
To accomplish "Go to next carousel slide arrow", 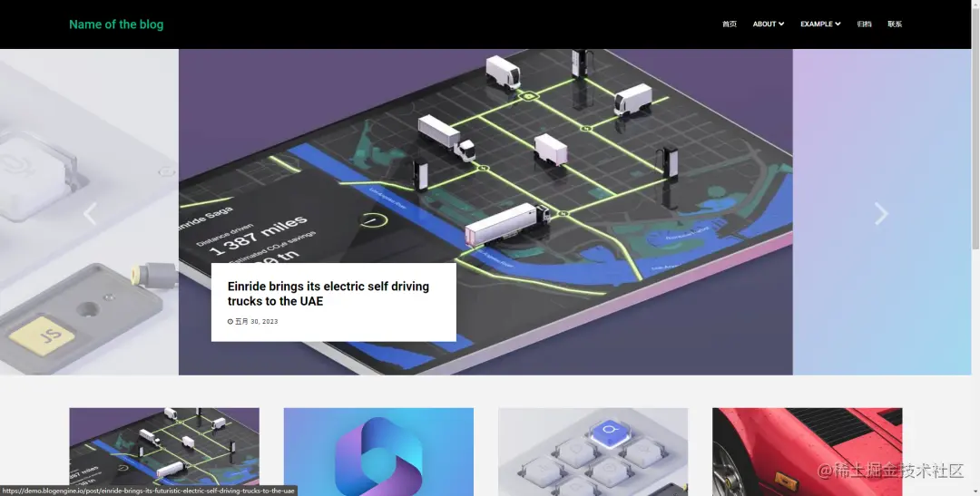I will [881, 214].
